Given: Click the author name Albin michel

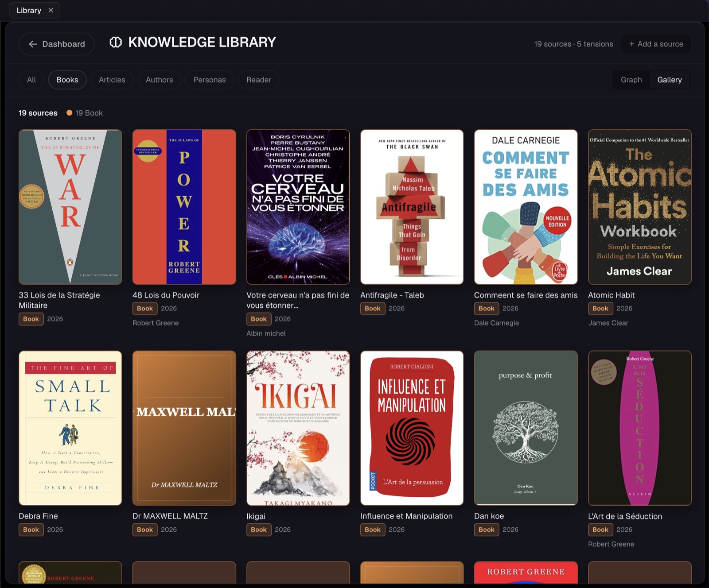Looking at the screenshot, I should click(x=266, y=333).
